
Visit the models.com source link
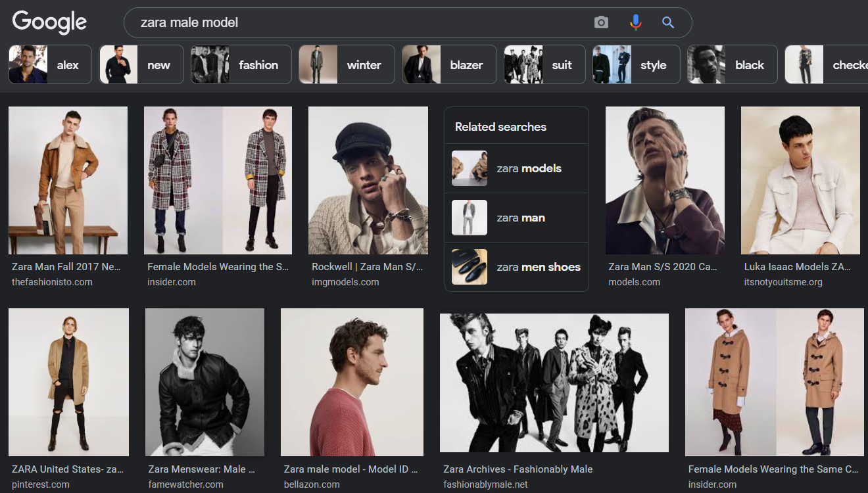pyautogui.click(x=635, y=282)
